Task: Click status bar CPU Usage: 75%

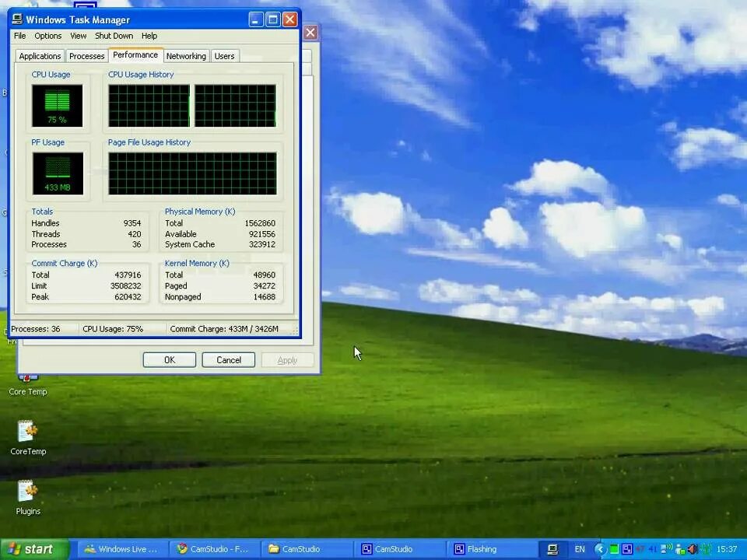Action: (x=113, y=329)
